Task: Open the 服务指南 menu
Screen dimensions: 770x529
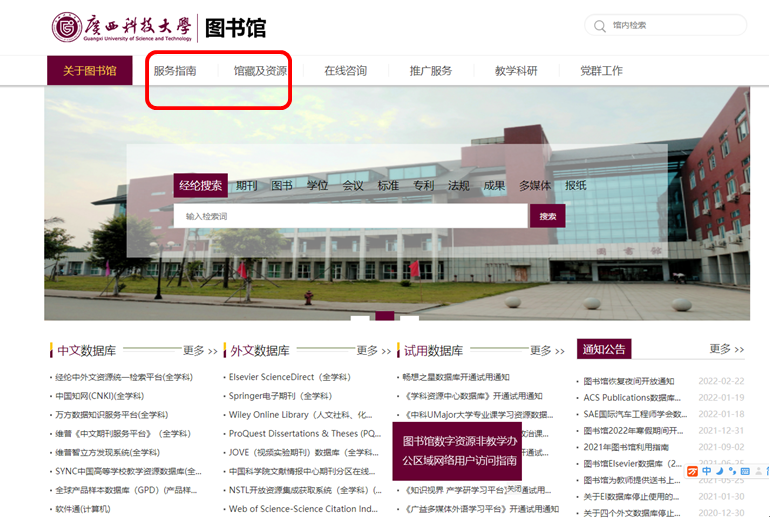Action: [175, 71]
